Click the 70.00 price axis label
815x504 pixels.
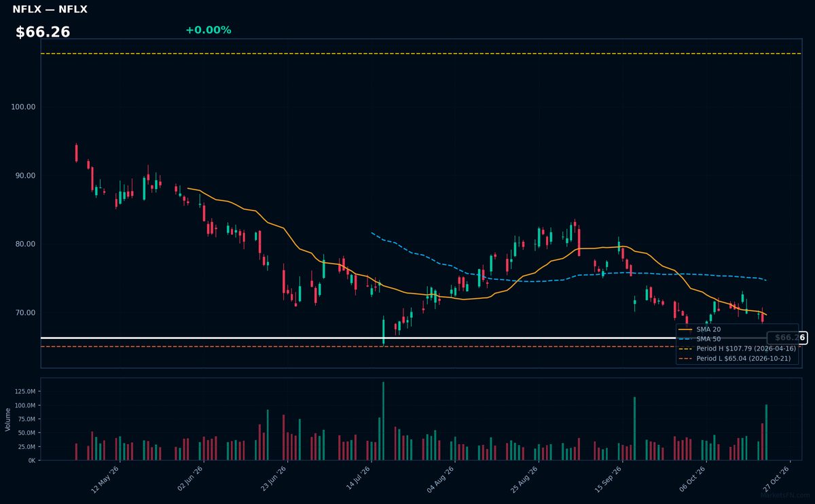click(26, 312)
